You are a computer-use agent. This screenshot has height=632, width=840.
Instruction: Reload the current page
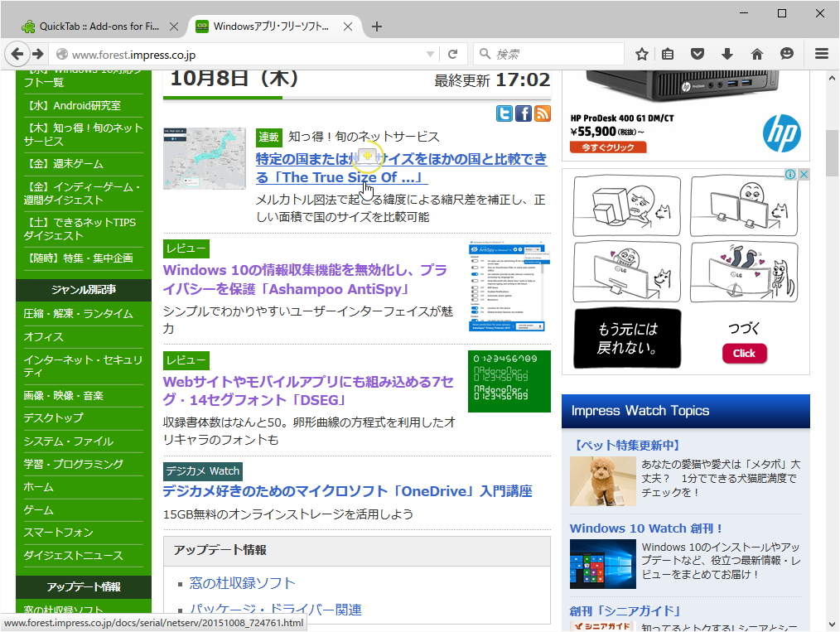click(453, 52)
